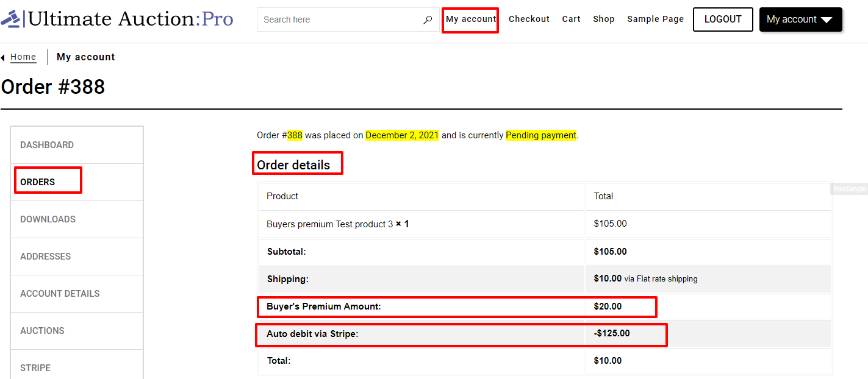Navigate to the Shop page
This screenshot has width=868, height=379.
(603, 19)
